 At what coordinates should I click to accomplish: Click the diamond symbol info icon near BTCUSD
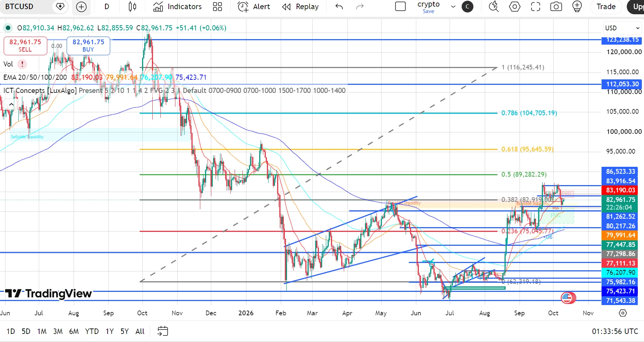[60, 7]
